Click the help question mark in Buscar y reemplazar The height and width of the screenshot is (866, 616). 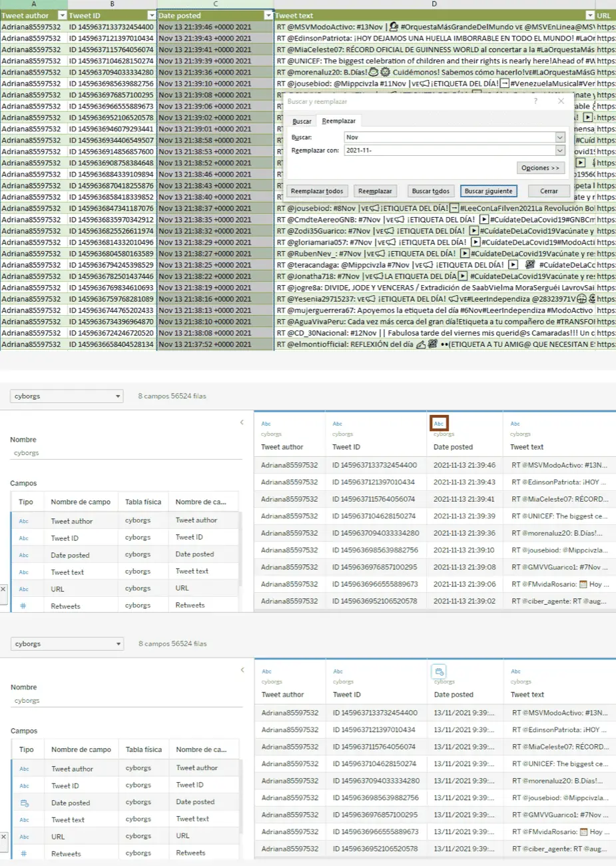click(x=535, y=101)
